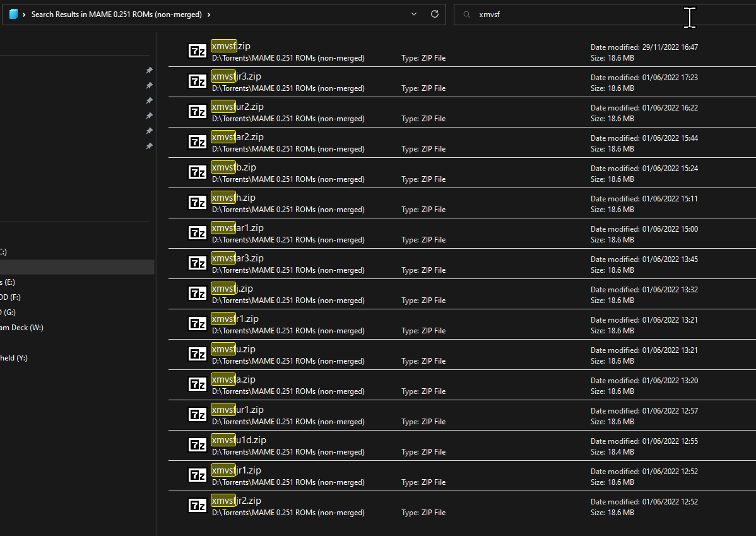Select the file name xmvsfar2.zip
The image size is (756, 536).
(x=238, y=137)
